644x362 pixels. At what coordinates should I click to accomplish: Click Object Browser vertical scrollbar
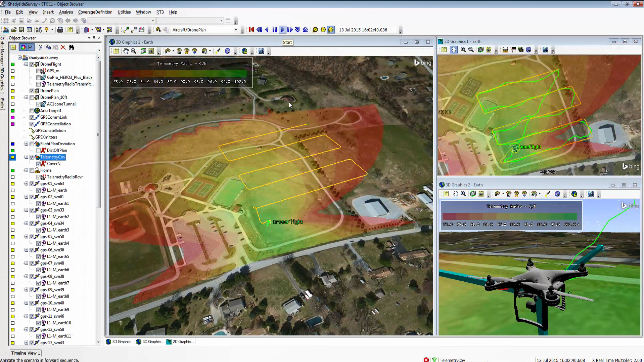(x=98, y=134)
